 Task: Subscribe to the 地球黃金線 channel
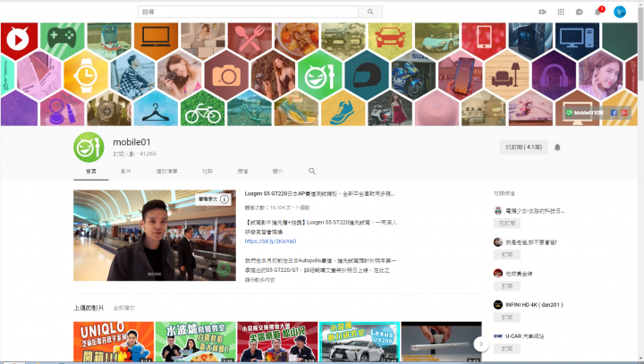pos(507,286)
